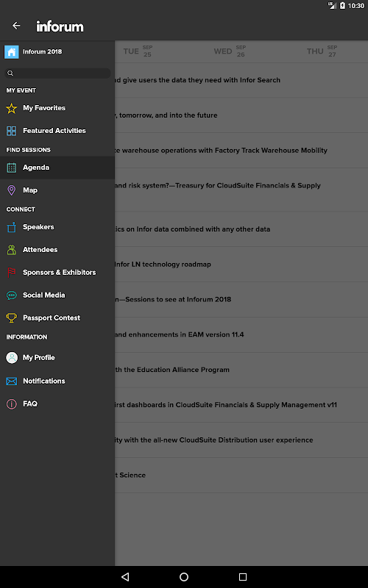This screenshot has height=588, width=368.
Task: Tap the Notifications envelope icon
Action: click(x=12, y=381)
